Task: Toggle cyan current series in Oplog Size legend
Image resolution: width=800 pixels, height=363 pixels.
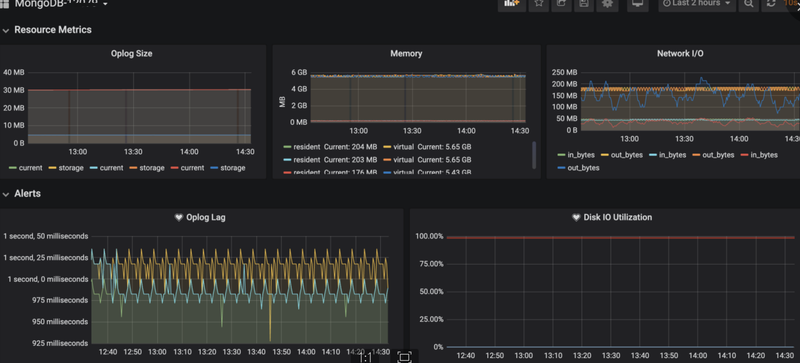Action: coord(107,168)
